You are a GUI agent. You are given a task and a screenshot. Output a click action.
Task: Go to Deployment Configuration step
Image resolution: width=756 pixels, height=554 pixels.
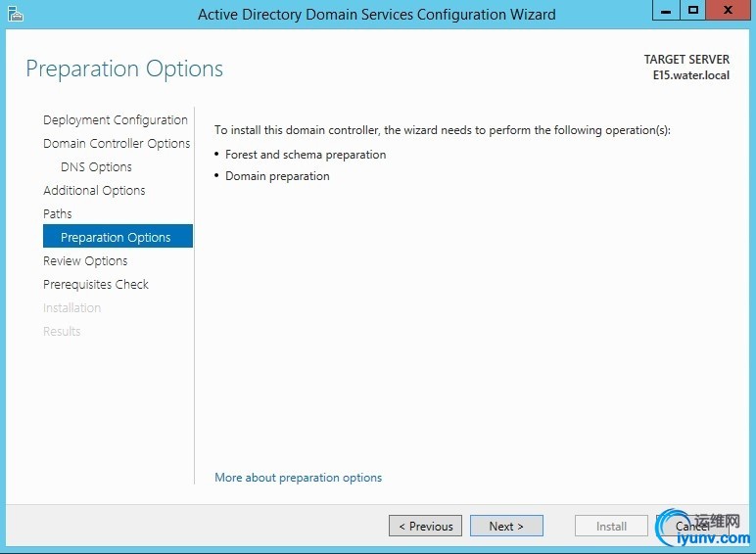pos(116,120)
